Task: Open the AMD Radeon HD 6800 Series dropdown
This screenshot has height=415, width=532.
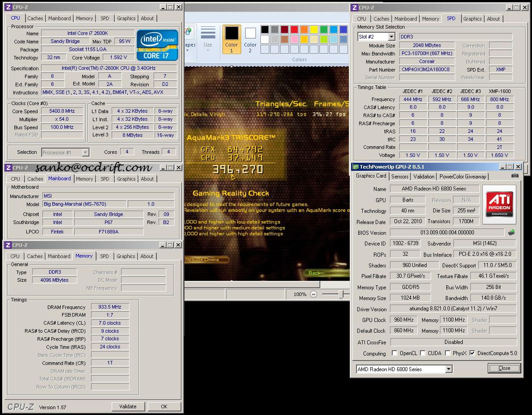Action: coord(448,369)
